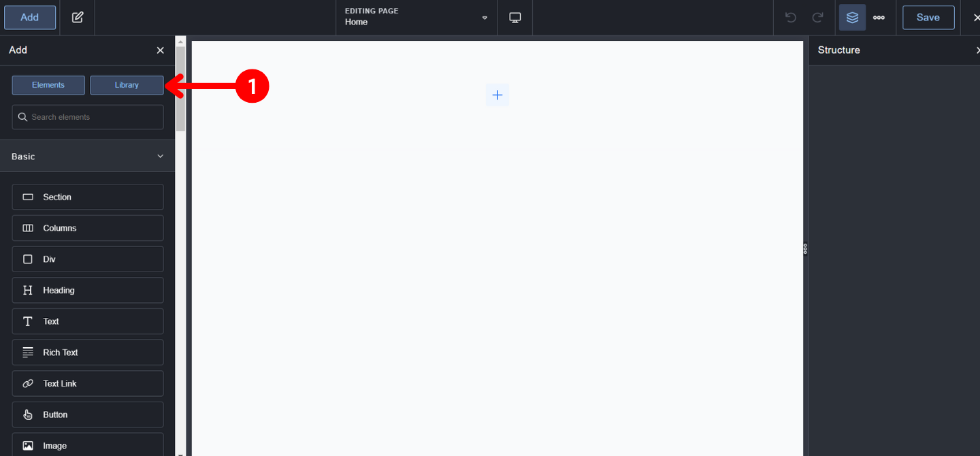Click the Add panel vertical scrollbar
Screen dimensions: 980x456
point(180,88)
